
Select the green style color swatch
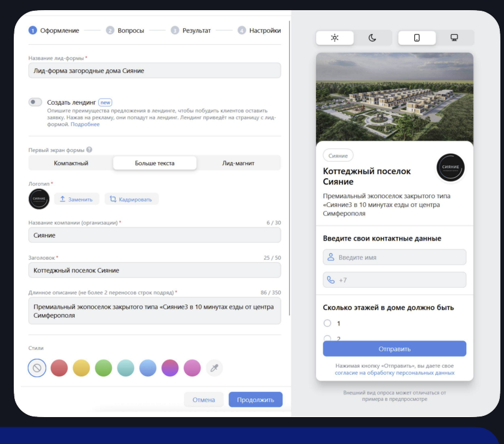104,367
